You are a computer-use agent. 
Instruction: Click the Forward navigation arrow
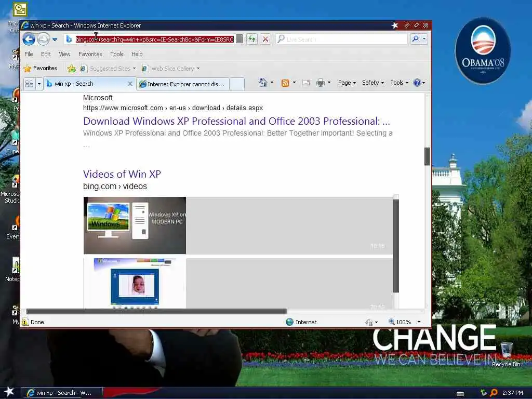(43, 39)
